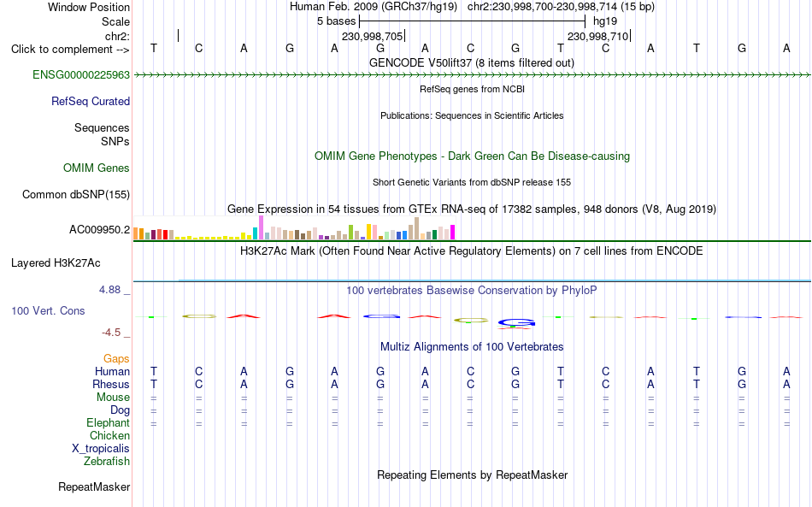Click the chr2: base position label

pos(117,36)
